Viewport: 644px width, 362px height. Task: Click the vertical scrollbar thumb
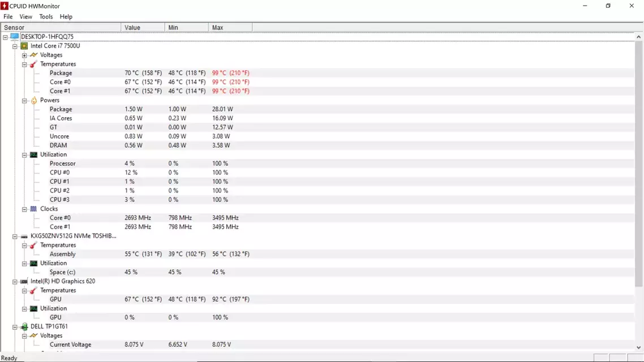click(x=639, y=164)
